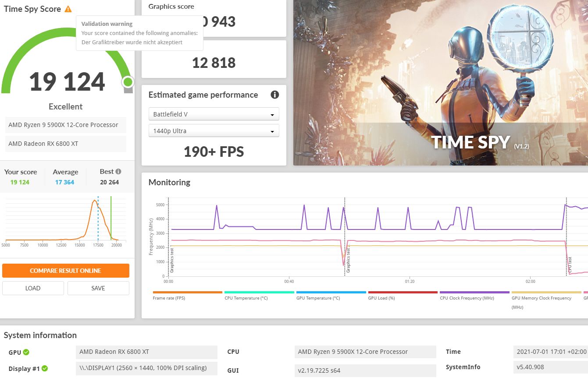The image size is (588, 381).
Task: Click the GPU value in System information
Action: click(146, 352)
